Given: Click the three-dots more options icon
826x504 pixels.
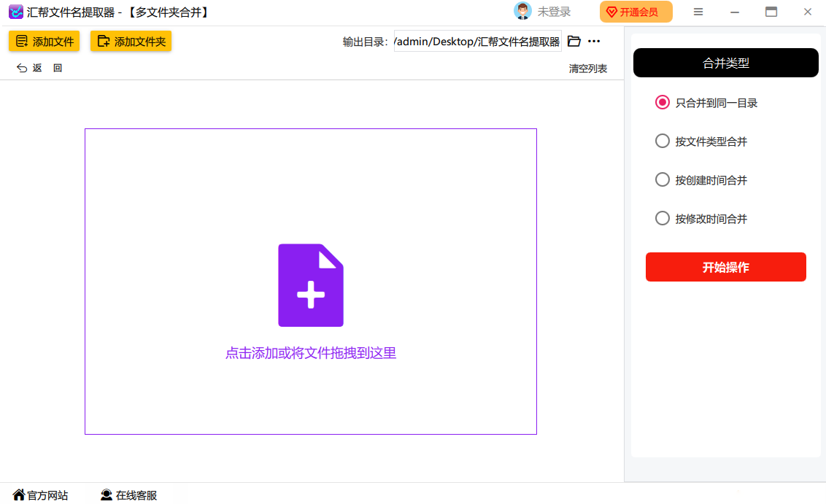Looking at the screenshot, I should point(594,42).
